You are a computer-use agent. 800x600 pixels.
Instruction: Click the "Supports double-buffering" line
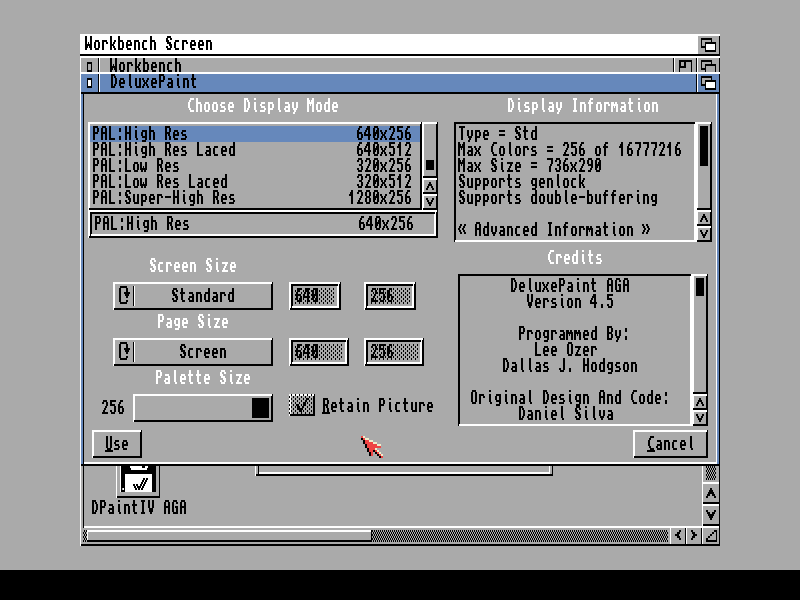(558, 197)
